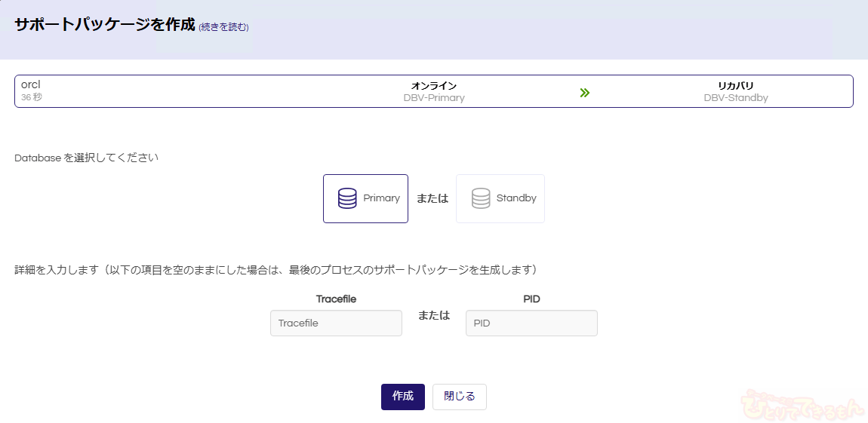This screenshot has height=423, width=868.
Task: Click the DBV-Standby host label
Action: click(736, 98)
